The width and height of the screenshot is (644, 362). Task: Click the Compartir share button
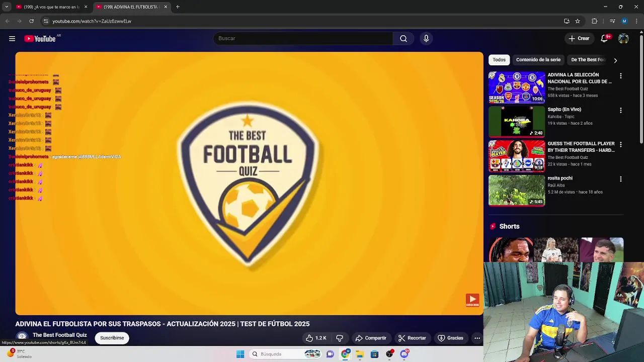[x=371, y=338]
